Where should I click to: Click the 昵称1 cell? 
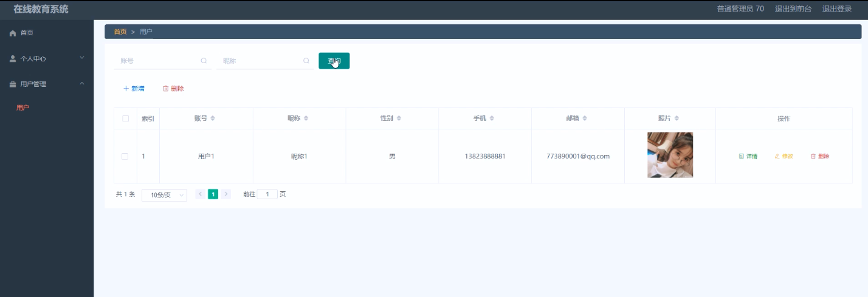[x=299, y=156]
